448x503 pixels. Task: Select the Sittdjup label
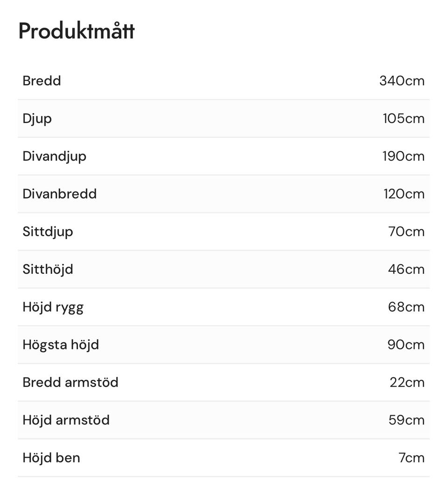[x=48, y=232]
